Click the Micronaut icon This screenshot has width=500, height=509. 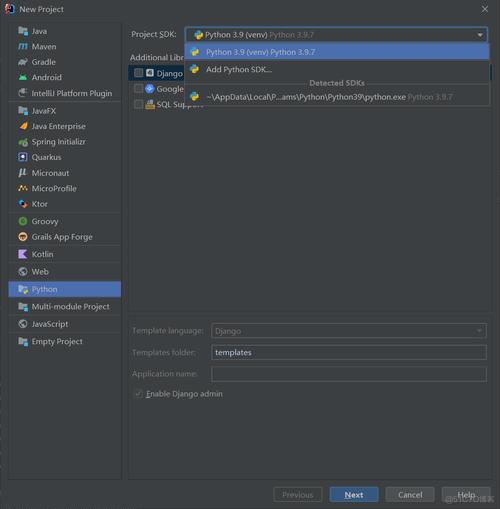[x=23, y=173]
